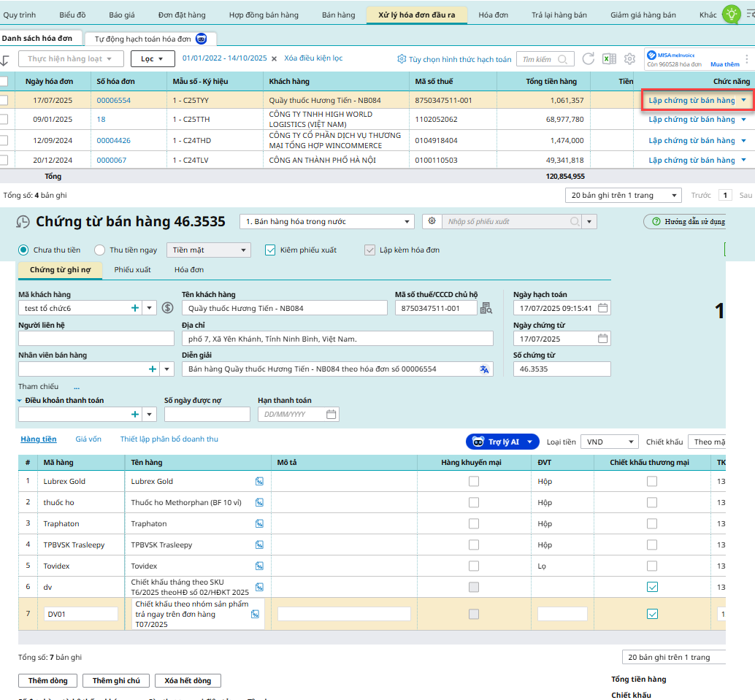
Task: Expand the Loại tiền VND dropdown
Action: pyautogui.click(x=631, y=442)
